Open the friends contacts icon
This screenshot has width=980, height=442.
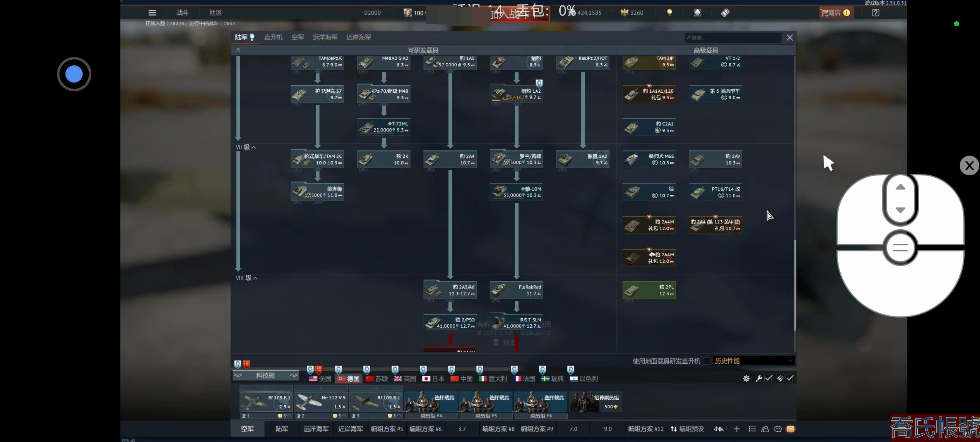[x=765, y=429]
